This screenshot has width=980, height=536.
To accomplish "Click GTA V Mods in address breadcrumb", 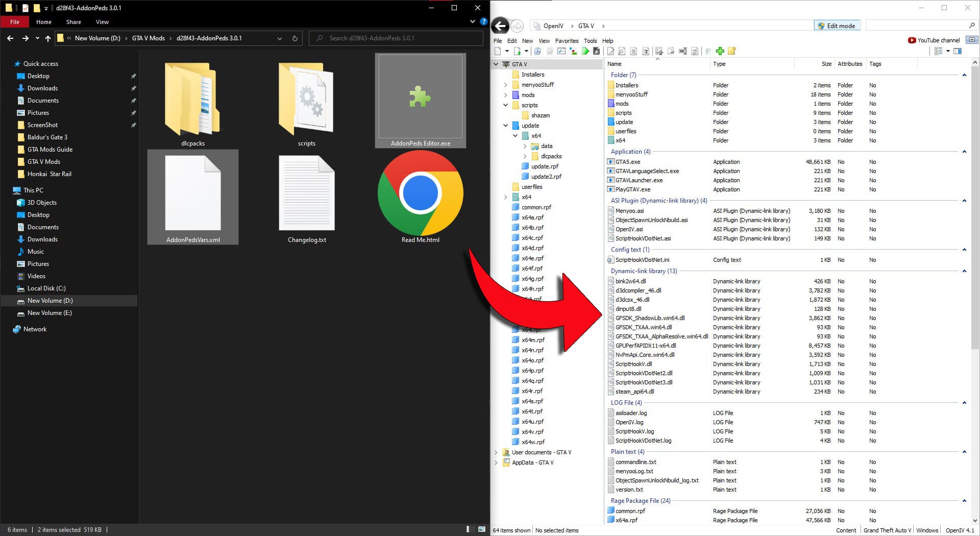I will click(148, 38).
